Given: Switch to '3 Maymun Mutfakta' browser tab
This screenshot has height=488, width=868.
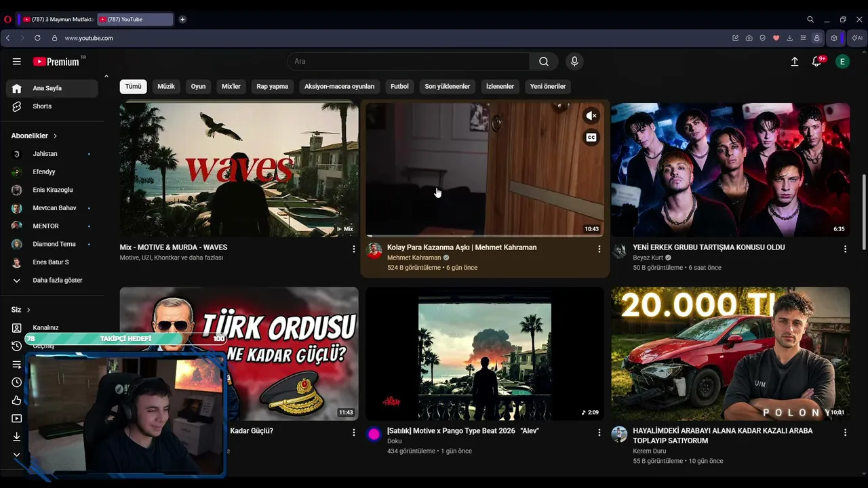Looking at the screenshot, I should [58, 20].
